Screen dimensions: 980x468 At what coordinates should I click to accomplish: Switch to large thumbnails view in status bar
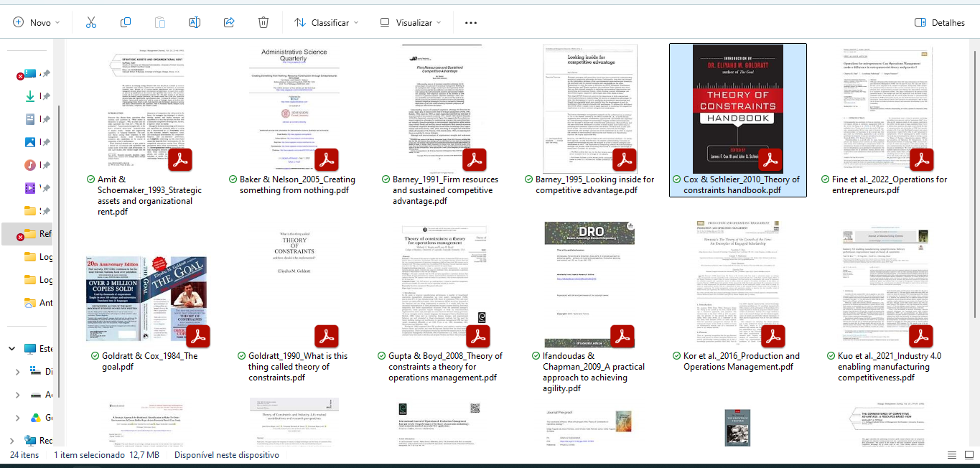pyautogui.click(x=969, y=455)
